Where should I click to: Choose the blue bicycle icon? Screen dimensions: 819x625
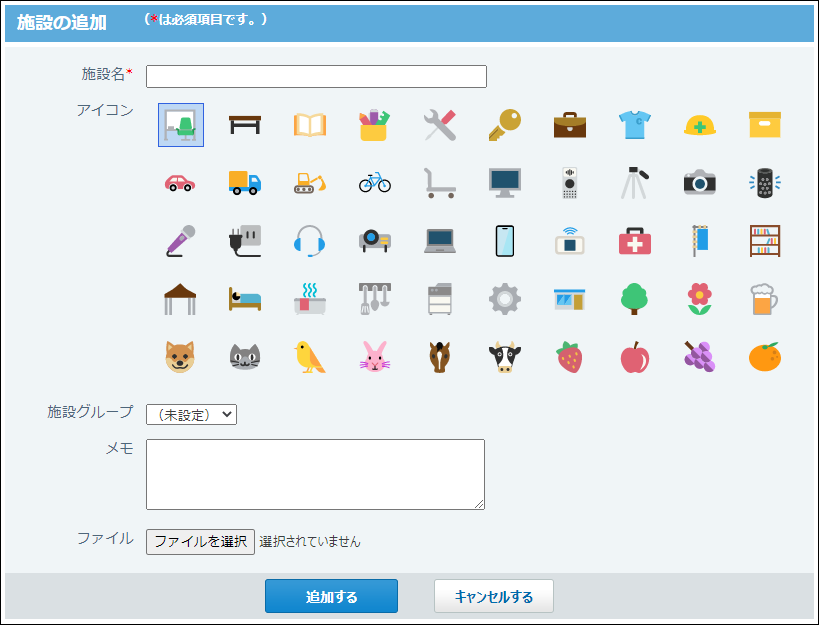point(375,183)
